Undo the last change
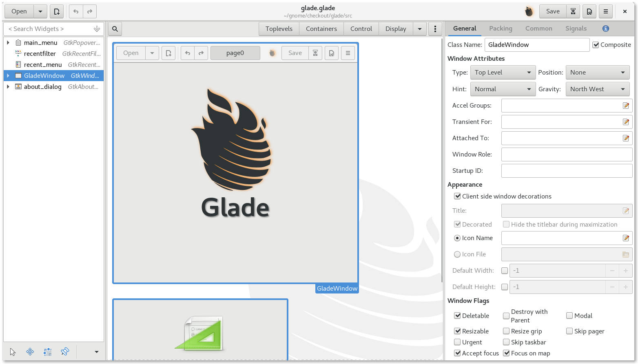The image size is (638, 364). pos(75,11)
